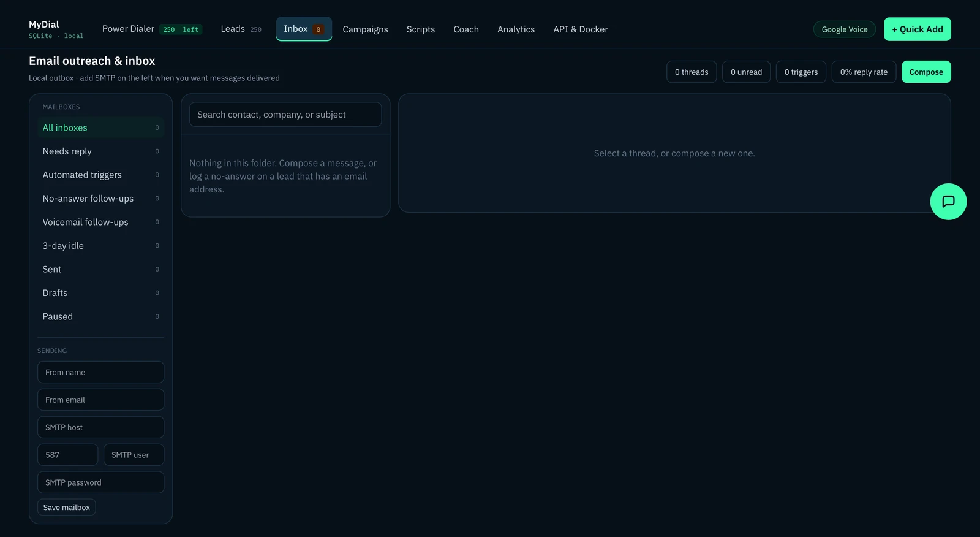Select the Needs reply mailbox
This screenshot has width=980, height=537.
pos(101,151)
